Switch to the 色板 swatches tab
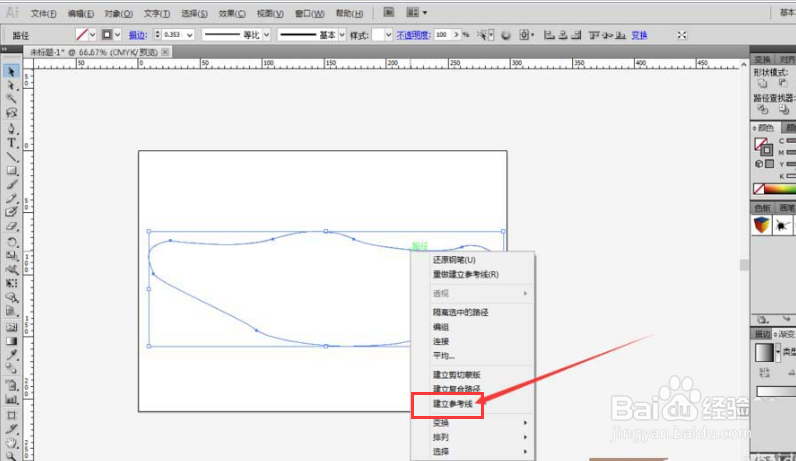This screenshot has height=461, width=796. click(762, 208)
